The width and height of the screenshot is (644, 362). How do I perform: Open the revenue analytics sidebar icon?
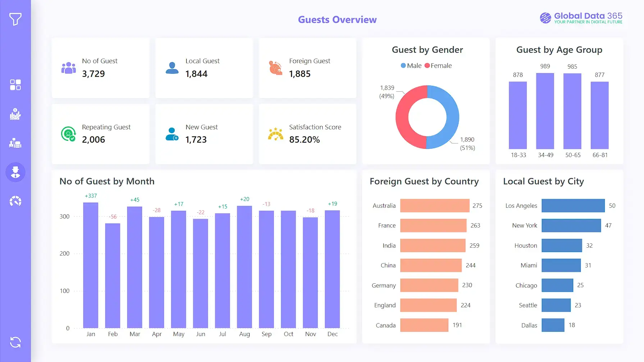(x=15, y=114)
